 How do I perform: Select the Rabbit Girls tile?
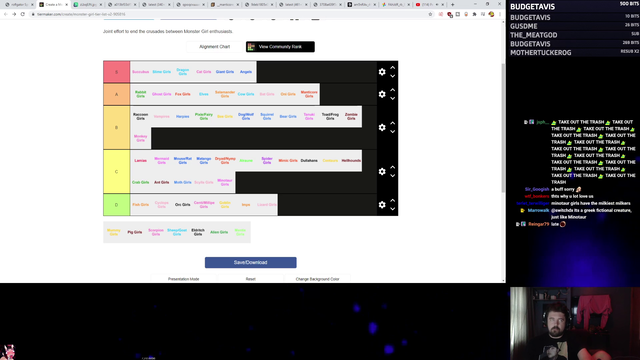click(140, 94)
